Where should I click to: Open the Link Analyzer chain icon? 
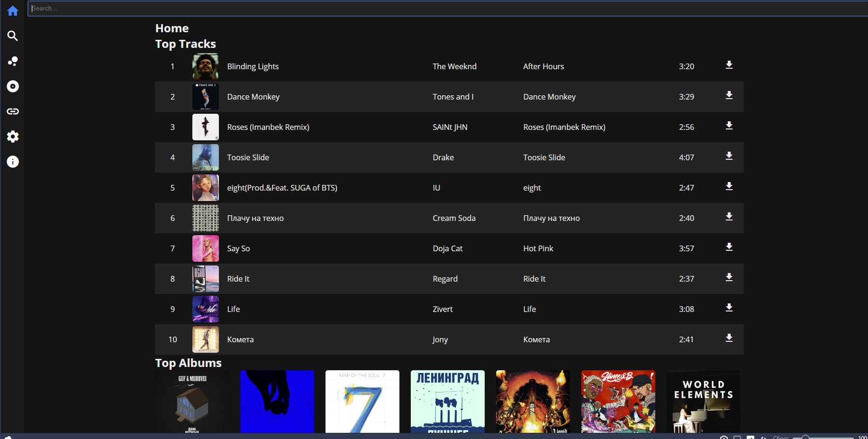[13, 111]
